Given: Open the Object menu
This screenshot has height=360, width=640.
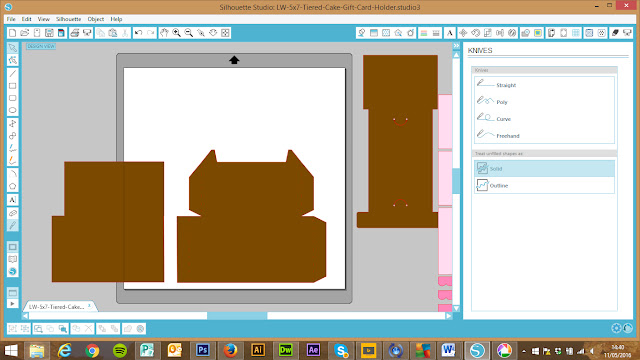Looking at the screenshot, I should pos(96,19).
